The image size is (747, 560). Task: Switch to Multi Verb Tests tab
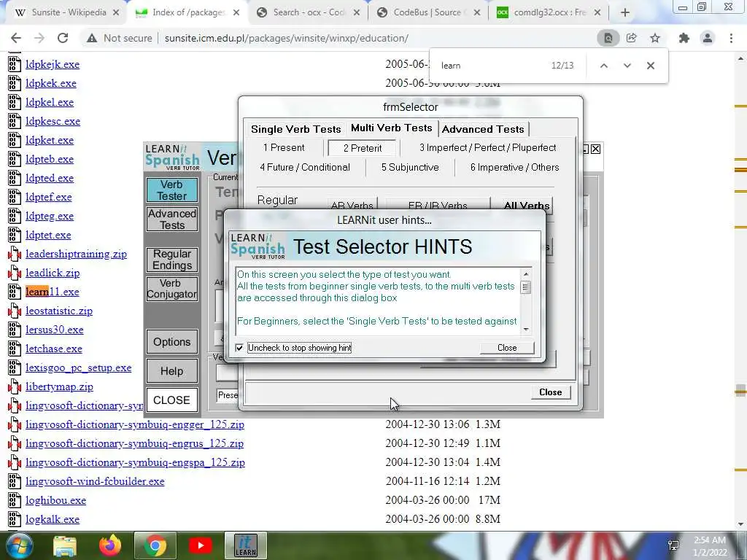pyautogui.click(x=392, y=128)
